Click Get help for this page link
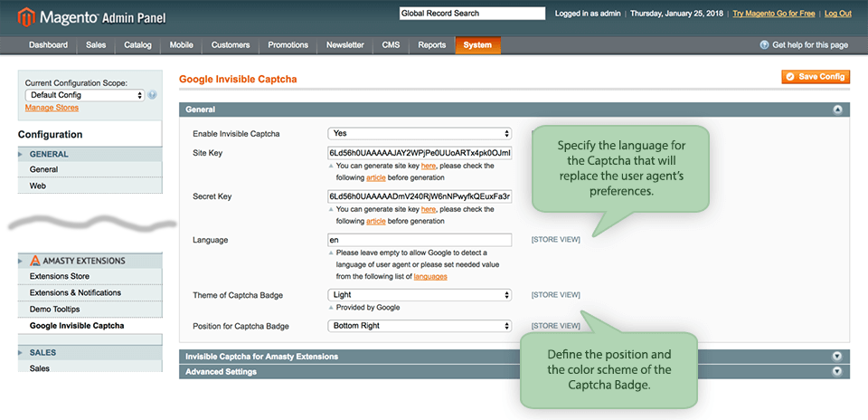Viewport: 868px width, 420px height. [810, 45]
